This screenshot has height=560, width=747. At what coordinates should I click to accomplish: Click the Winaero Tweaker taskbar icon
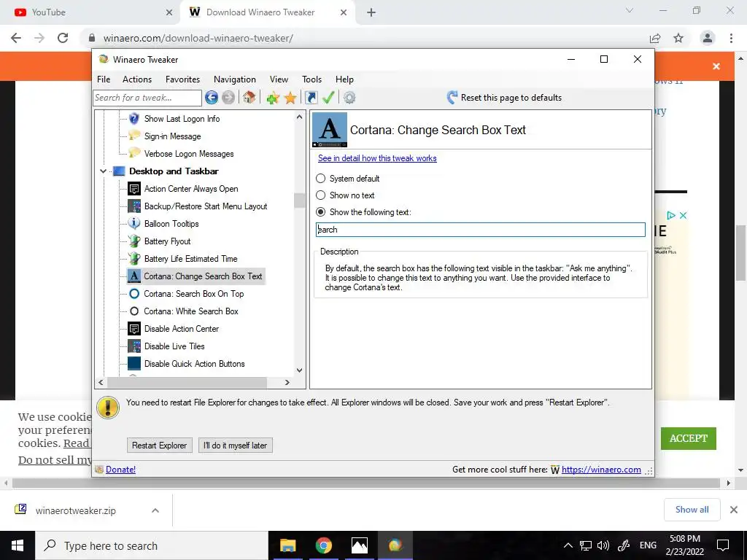point(395,545)
